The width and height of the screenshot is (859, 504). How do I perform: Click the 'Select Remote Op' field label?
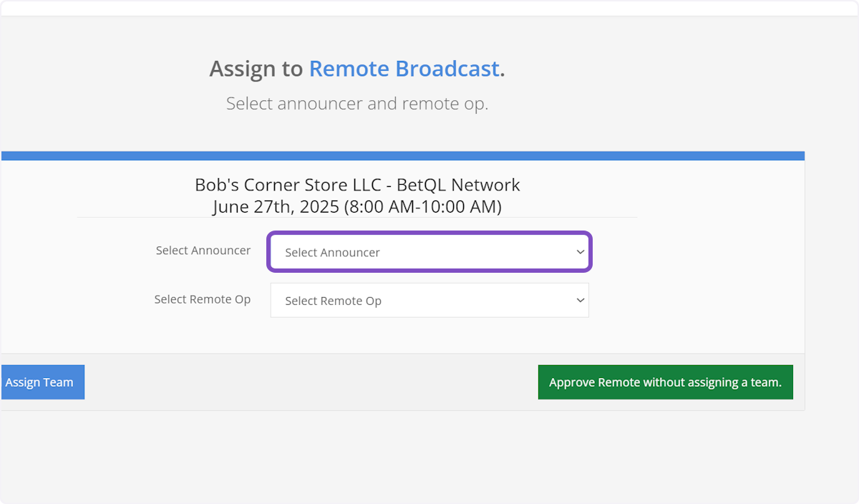(x=203, y=299)
